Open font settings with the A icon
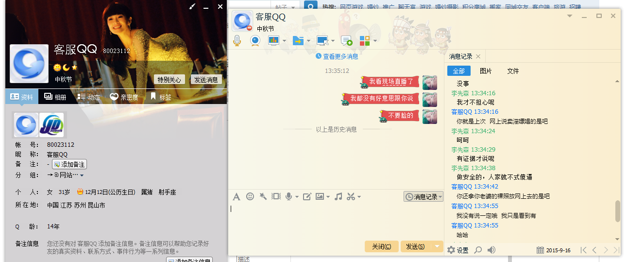Screen dimensions: 644x262 [x=237, y=196]
